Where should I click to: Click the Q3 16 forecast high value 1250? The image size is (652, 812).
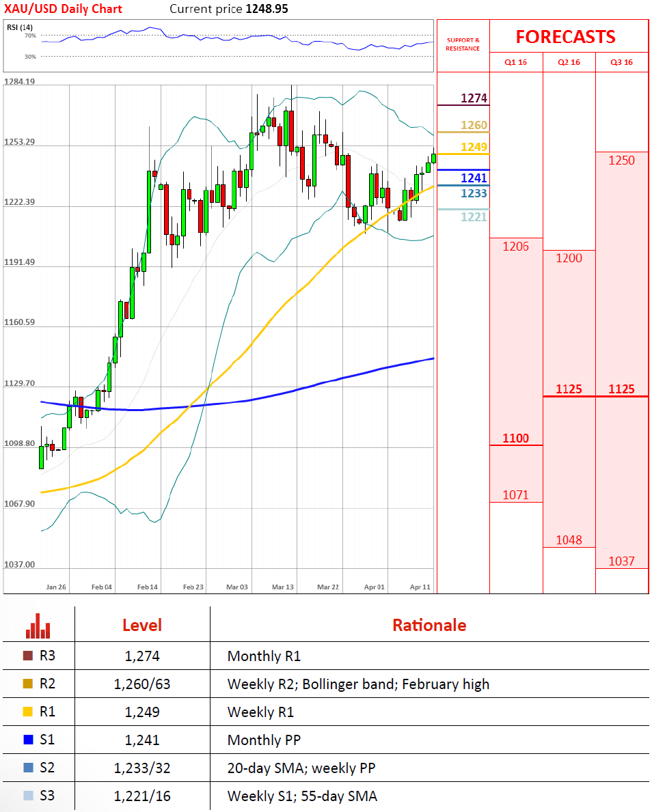tap(621, 160)
